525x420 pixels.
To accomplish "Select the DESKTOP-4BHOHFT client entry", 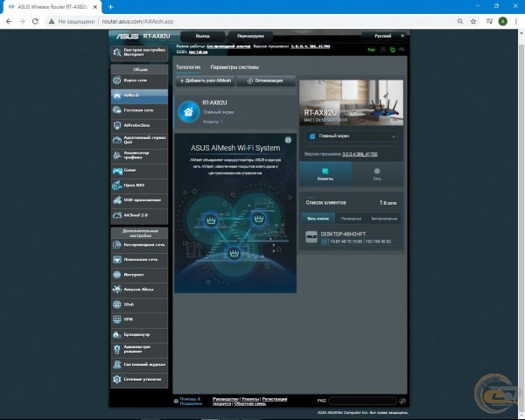I will coord(351,237).
